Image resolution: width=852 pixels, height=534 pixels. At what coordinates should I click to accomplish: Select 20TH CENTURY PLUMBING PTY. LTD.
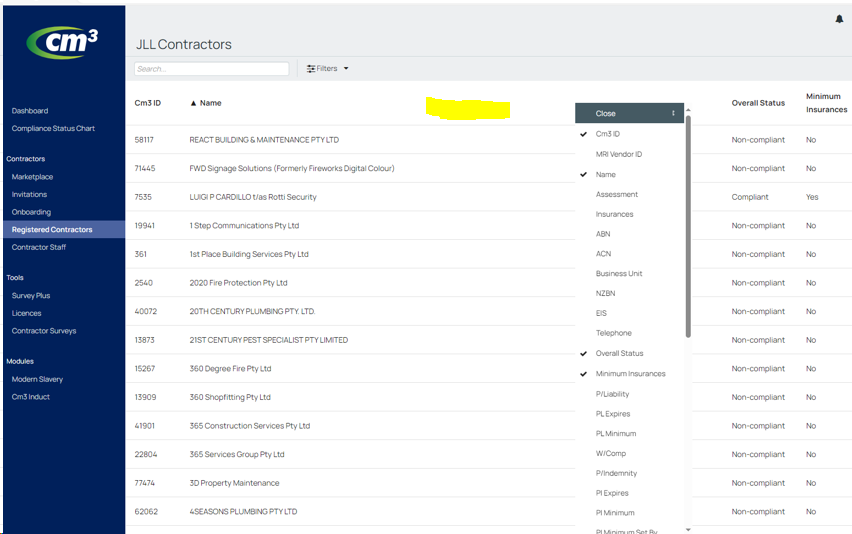tap(252, 311)
